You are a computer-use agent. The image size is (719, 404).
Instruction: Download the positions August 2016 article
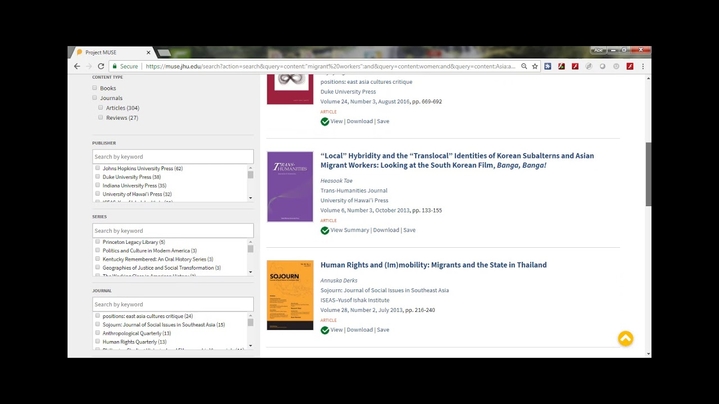pyautogui.click(x=360, y=121)
